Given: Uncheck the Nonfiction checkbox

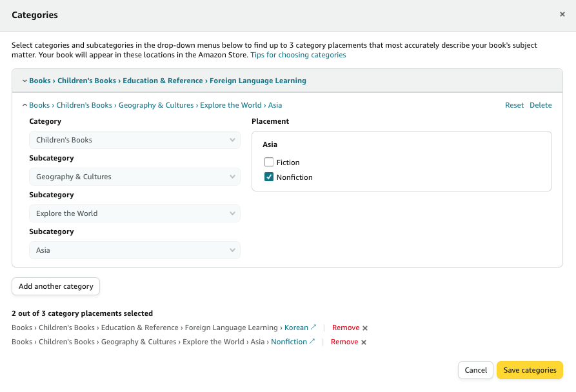Looking at the screenshot, I should [269, 177].
